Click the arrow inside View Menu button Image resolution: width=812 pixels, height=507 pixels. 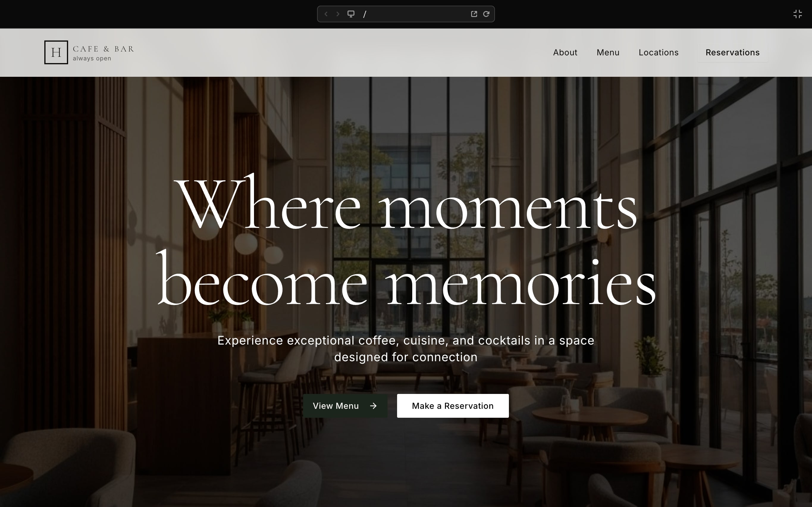(x=373, y=406)
